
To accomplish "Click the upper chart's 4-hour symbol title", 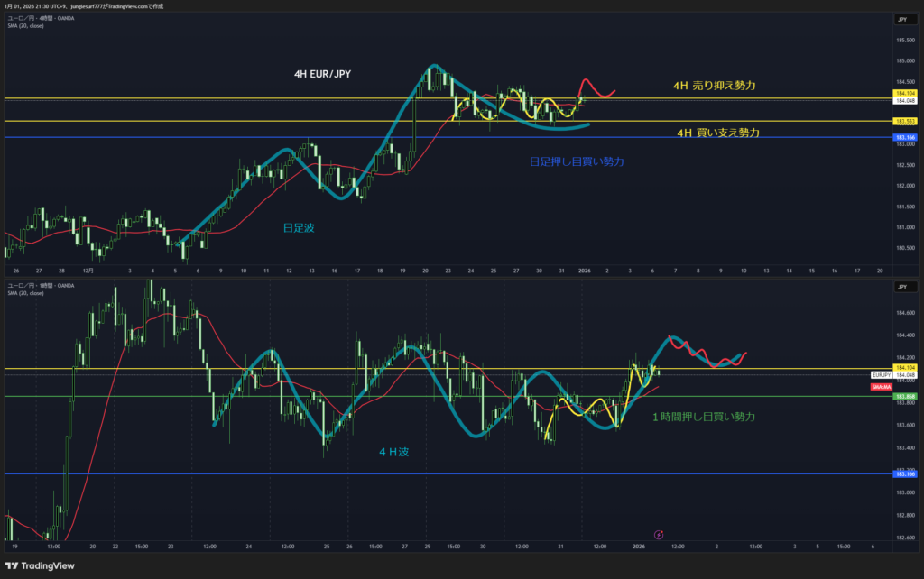I will click(x=38, y=18).
